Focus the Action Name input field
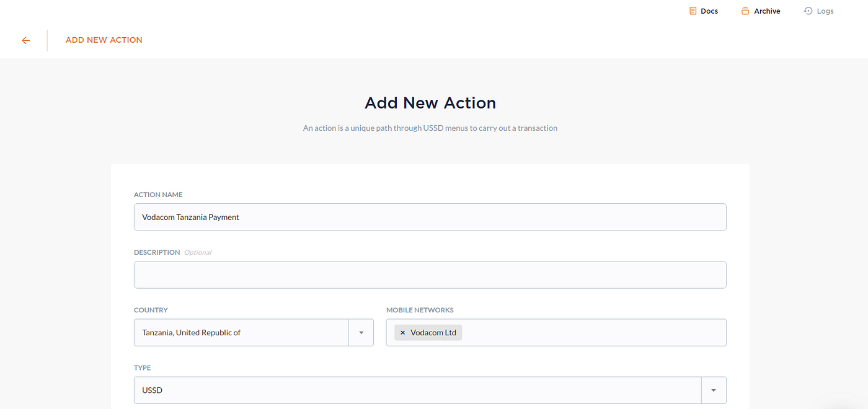Screen dimensions: 868x409 click(430, 217)
